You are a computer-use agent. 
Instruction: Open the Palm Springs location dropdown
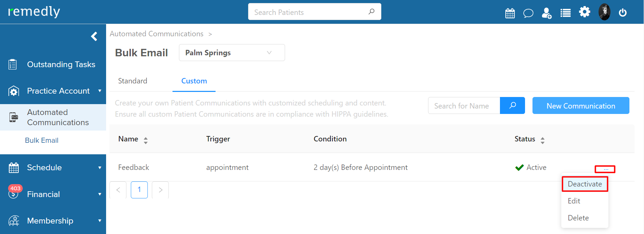(x=232, y=53)
